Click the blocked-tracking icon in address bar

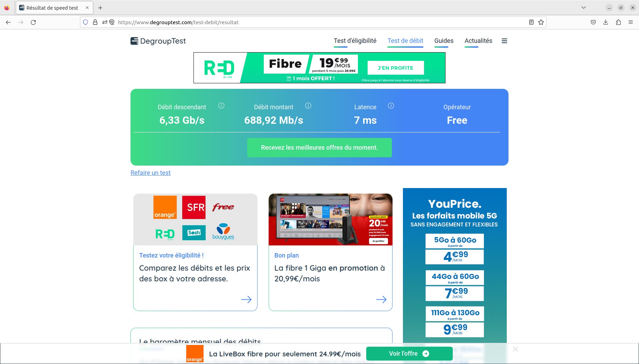(x=112, y=22)
